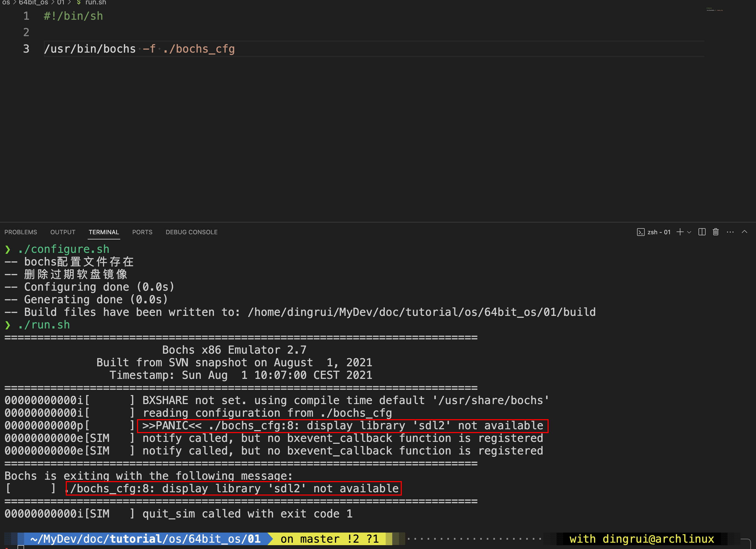Split the terminal using the split icon
This screenshot has height=549, width=756.
[x=702, y=232]
